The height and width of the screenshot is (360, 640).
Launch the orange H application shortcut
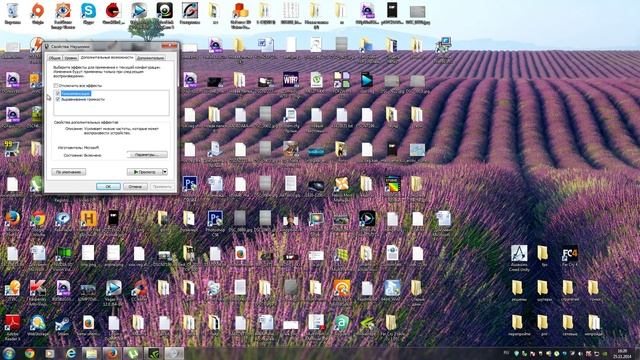(x=88, y=219)
